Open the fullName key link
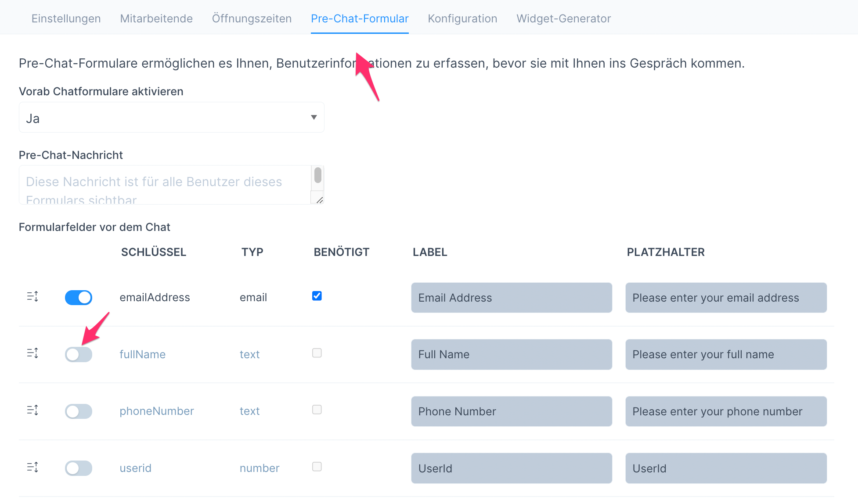858x504 pixels. pos(142,354)
